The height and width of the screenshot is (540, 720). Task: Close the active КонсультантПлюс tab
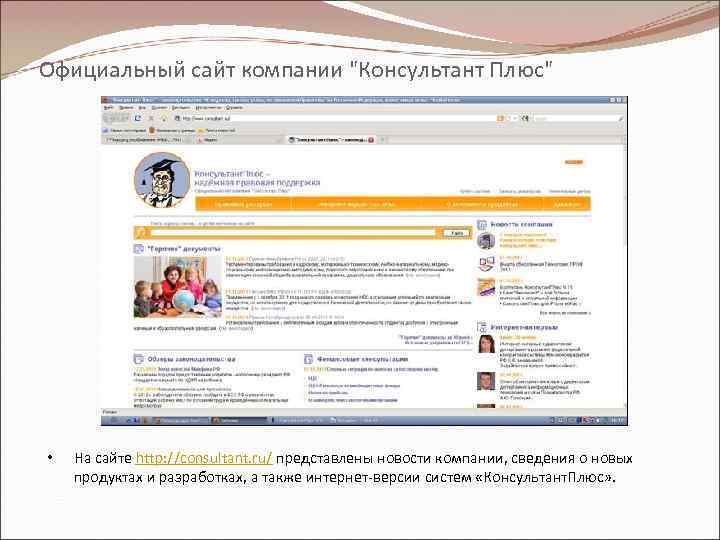click(371, 140)
